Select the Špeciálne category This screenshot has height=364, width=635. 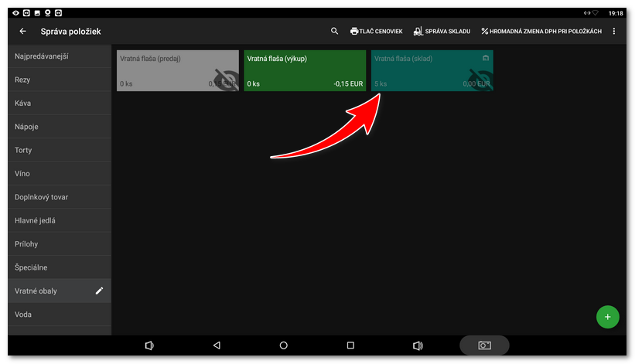pyautogui.click(x=60, y=267)
